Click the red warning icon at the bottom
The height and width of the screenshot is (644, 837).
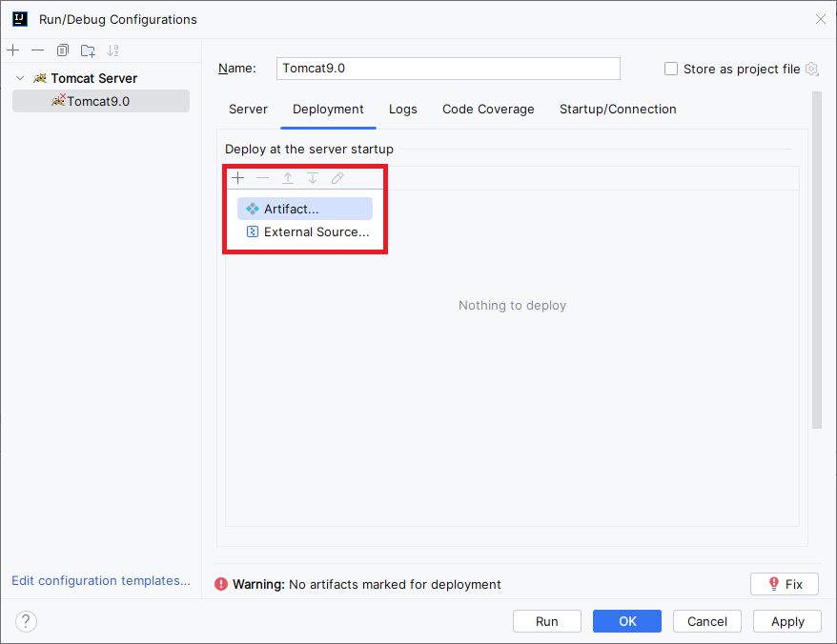(x=221, y=584)
